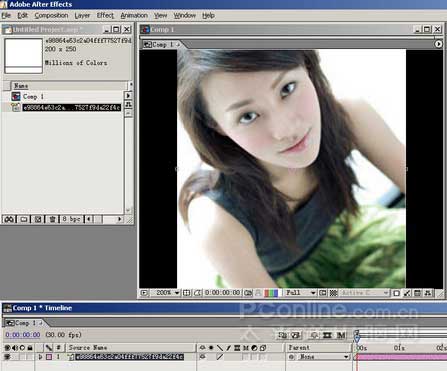Click the current time 0:00:00:00 in Comp window

pyautogui.click(x=222, y=293)
